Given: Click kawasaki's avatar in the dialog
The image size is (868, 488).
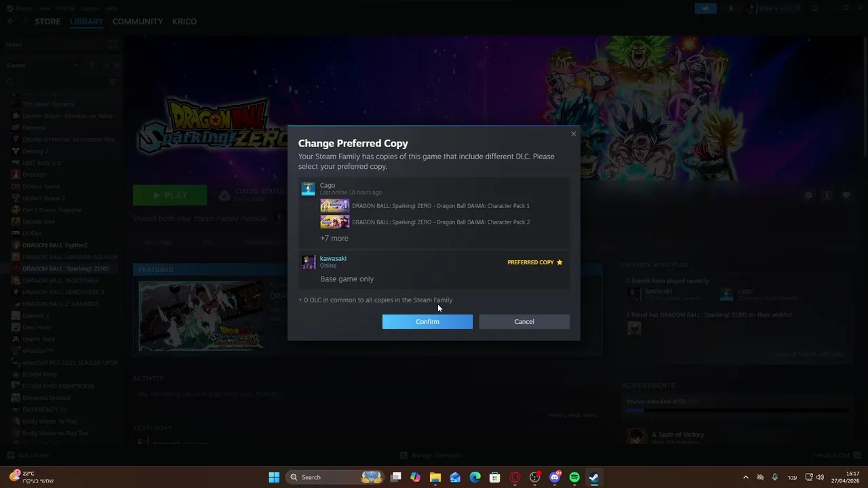Looking at the screenshot, I should pyautogui.click(x=309, y=262).
